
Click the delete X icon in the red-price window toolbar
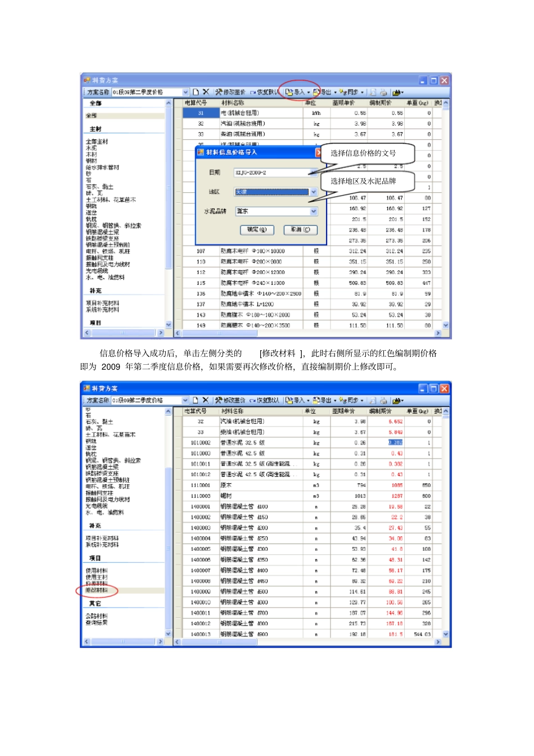tap(206, 400)
